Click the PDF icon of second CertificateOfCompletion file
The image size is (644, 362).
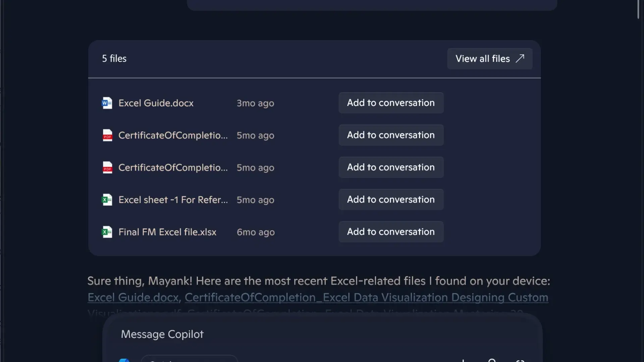click(107, 167)
